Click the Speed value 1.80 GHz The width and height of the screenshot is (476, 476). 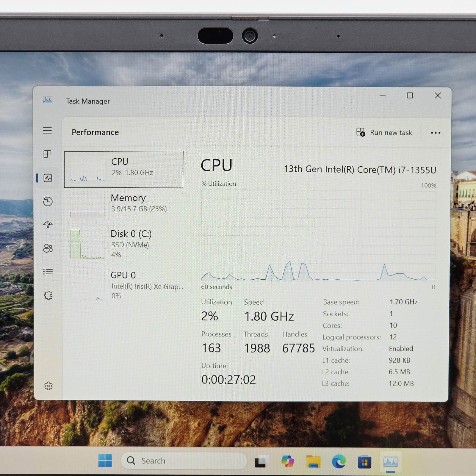click(269, 316)
